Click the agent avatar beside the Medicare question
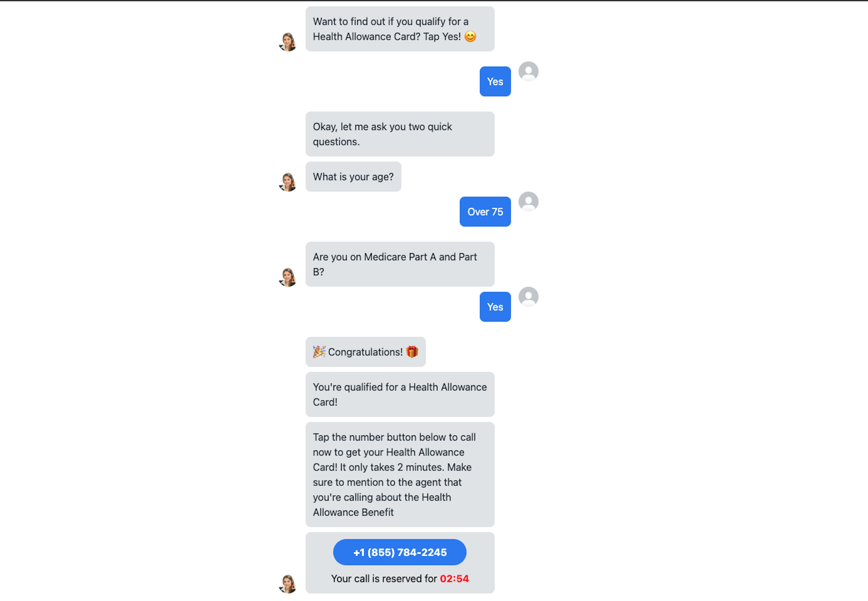This screenshot has width=868, height=601. point(288,277)
